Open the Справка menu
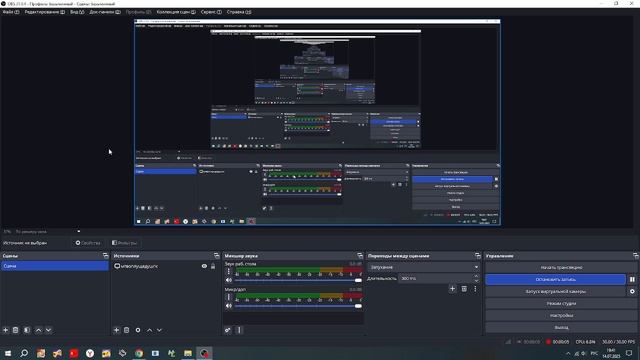 click(x=239, y=12)
